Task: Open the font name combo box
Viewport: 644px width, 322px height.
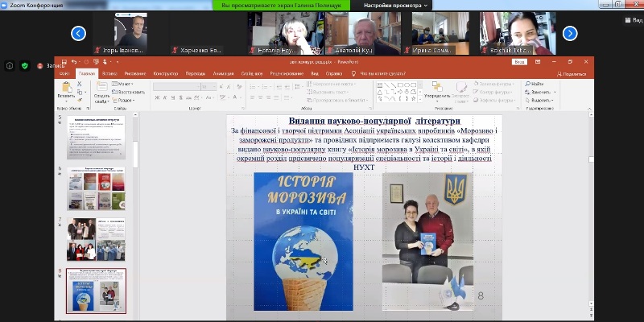Action: pyautogui.click(x=176, y=87)
